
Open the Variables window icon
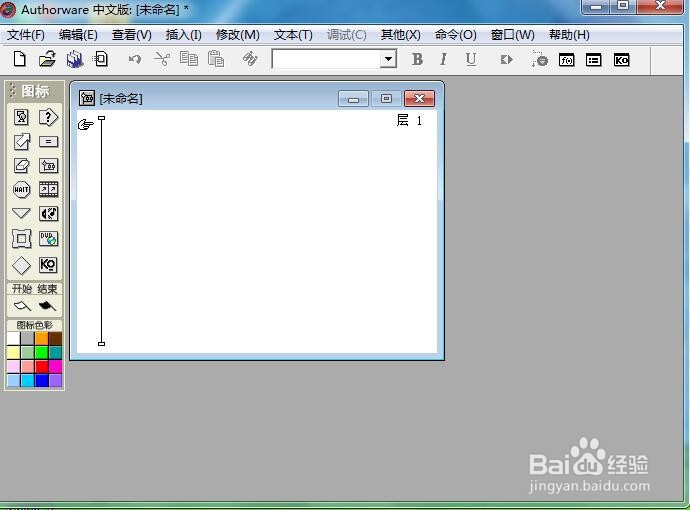(x=594, y=60)
